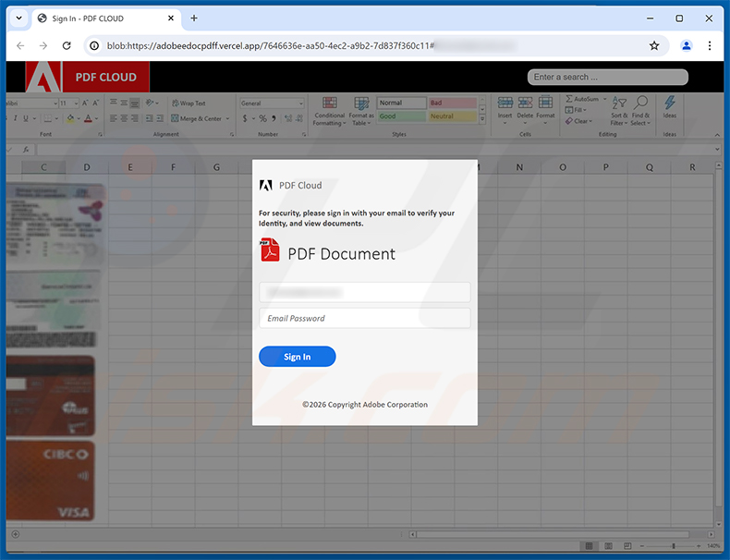The image size is (730, 560).
Task: Click the CIBC Visa card image
Action: (50, 481)
